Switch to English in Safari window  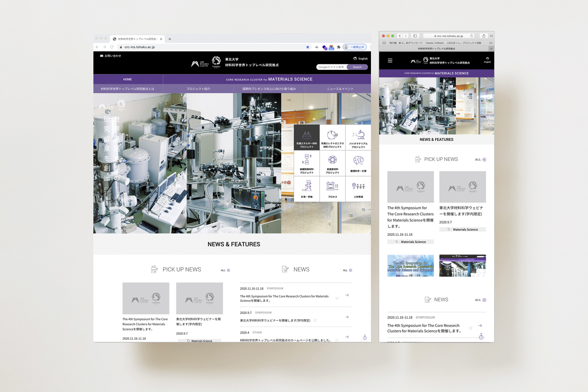coord(487,60)
